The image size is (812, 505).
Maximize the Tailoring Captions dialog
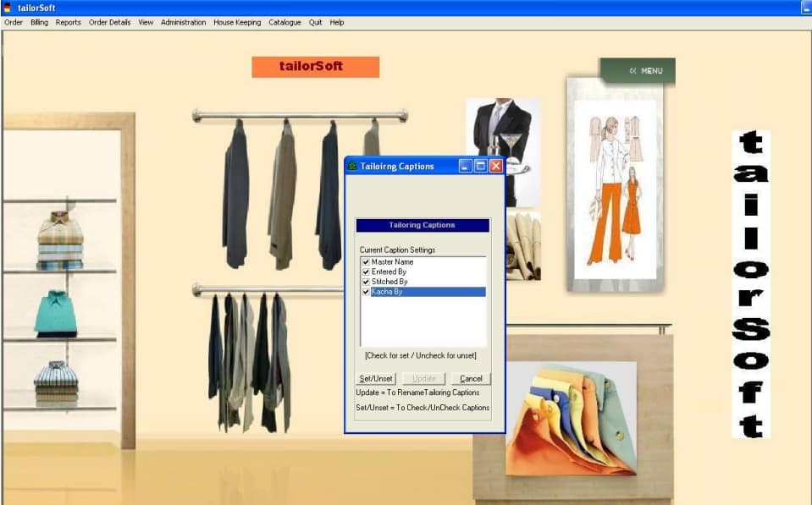pos(481,167)
